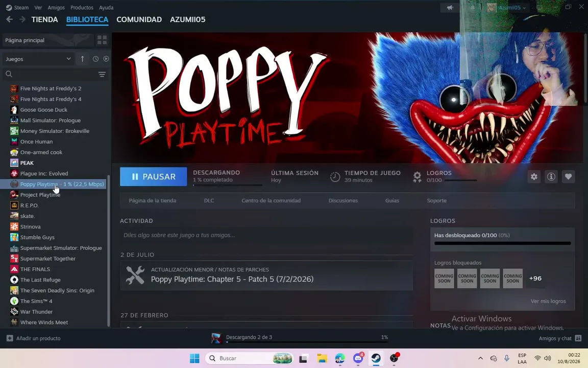The height and width of the screenshot is (368, 588).
Task: Click the ready-to-play filter icon
Action: click(x=106, y=59)
